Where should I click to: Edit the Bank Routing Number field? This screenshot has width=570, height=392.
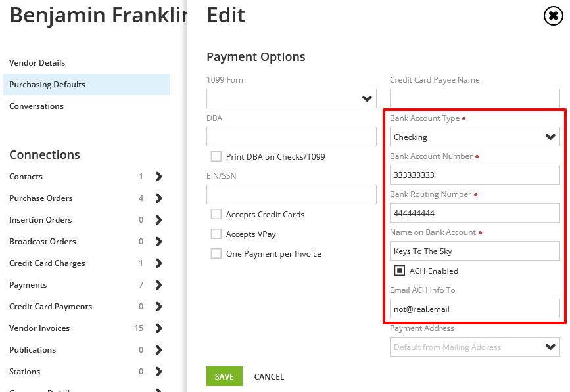[475, 213]
